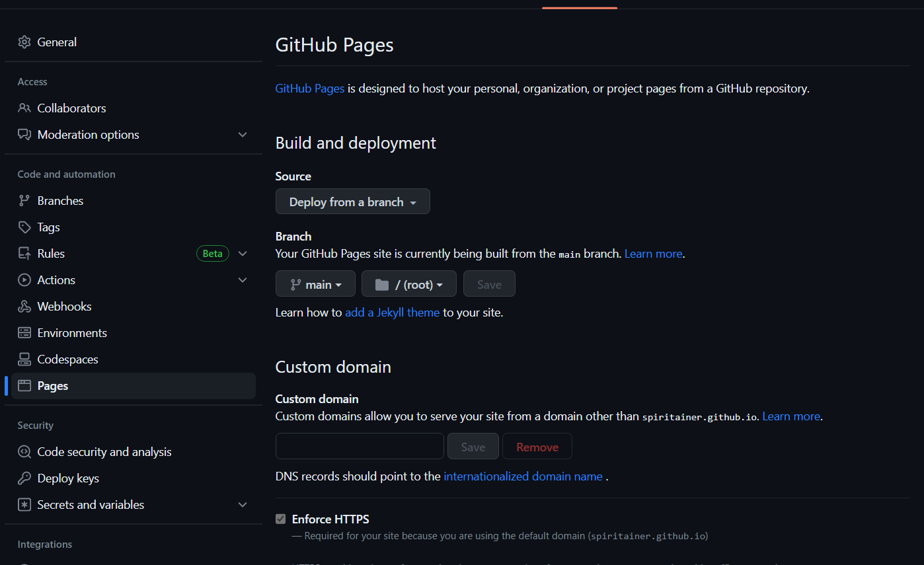The image size is (924, 565).
Task: Click the Source label above the dropdown
Action: (x=293, y=176)
